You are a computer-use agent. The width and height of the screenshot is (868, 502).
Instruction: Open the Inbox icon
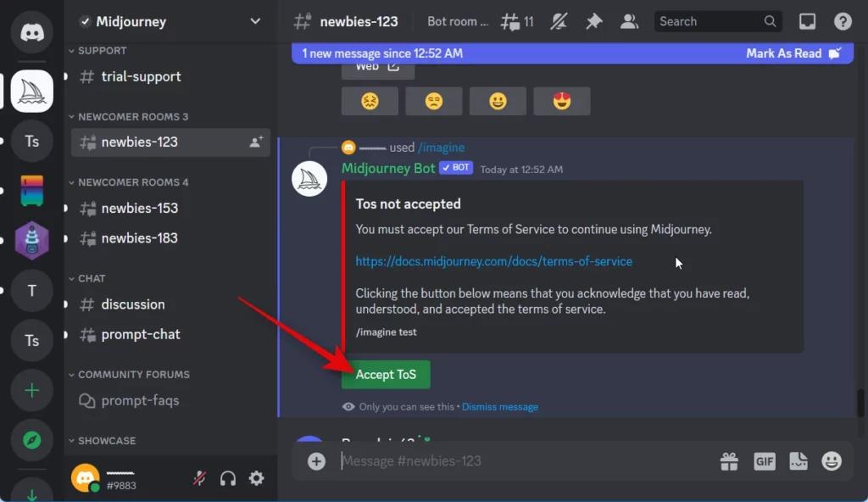click(x=807, y=21)
